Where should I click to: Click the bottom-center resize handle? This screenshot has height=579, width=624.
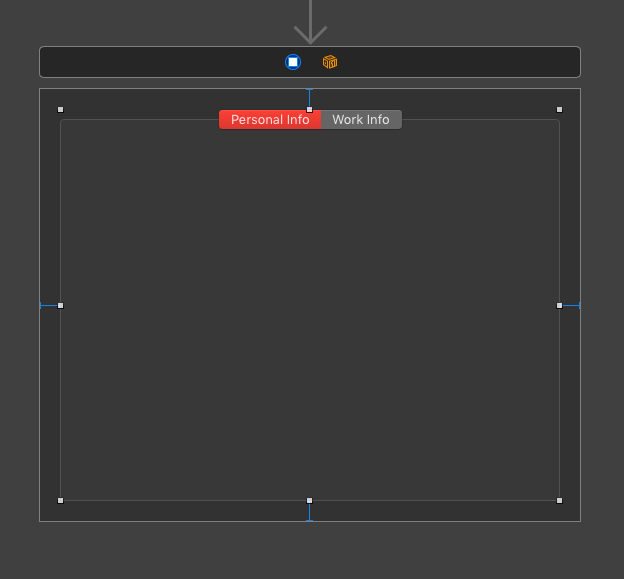point(310,501)
